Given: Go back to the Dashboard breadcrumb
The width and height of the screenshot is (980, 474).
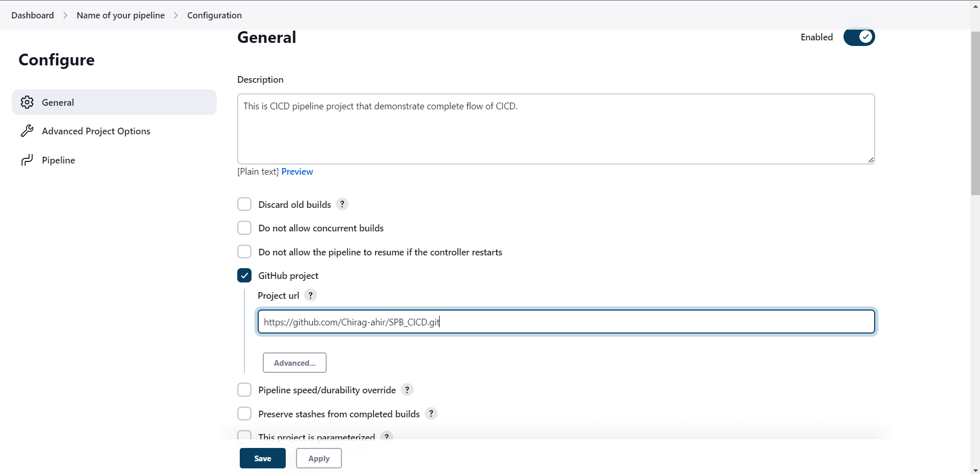Looking at the screenshot, I should [32, 15].
